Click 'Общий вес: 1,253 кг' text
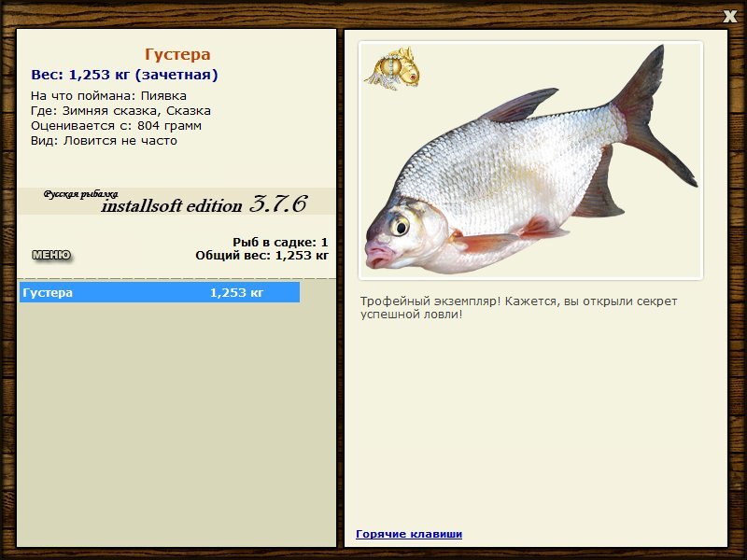This screenshot has width=747, height=560. (x=262, y=255)
